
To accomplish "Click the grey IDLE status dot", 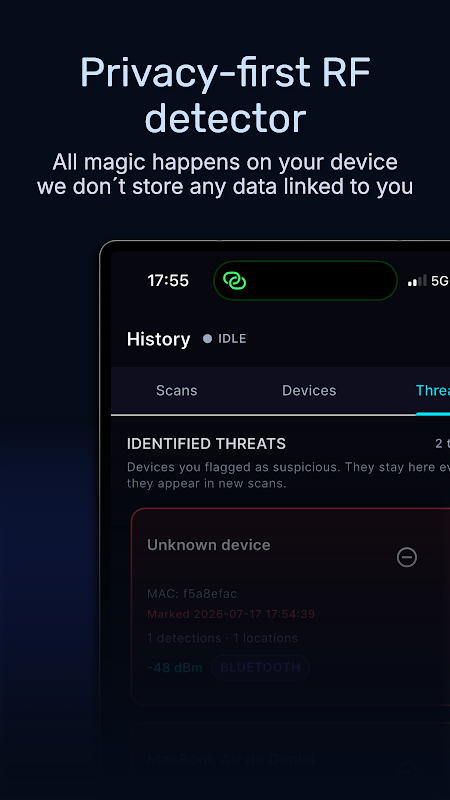I will click(207, 339).
